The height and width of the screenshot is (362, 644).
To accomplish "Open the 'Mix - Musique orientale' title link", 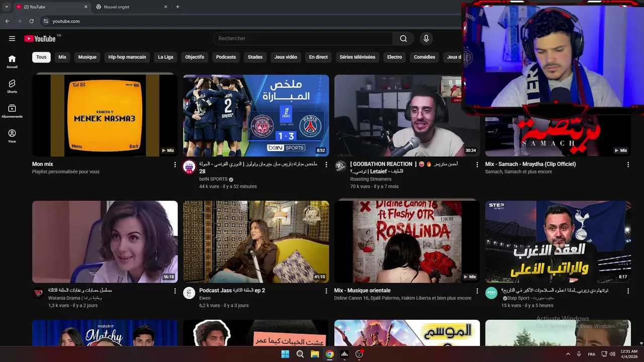I will [x=362, y=291].
